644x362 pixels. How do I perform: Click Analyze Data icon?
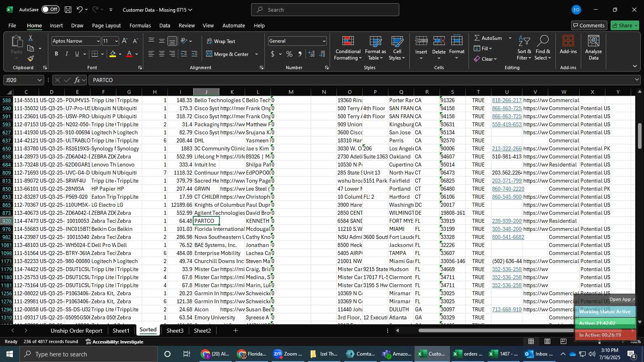[x=593, y=47]
